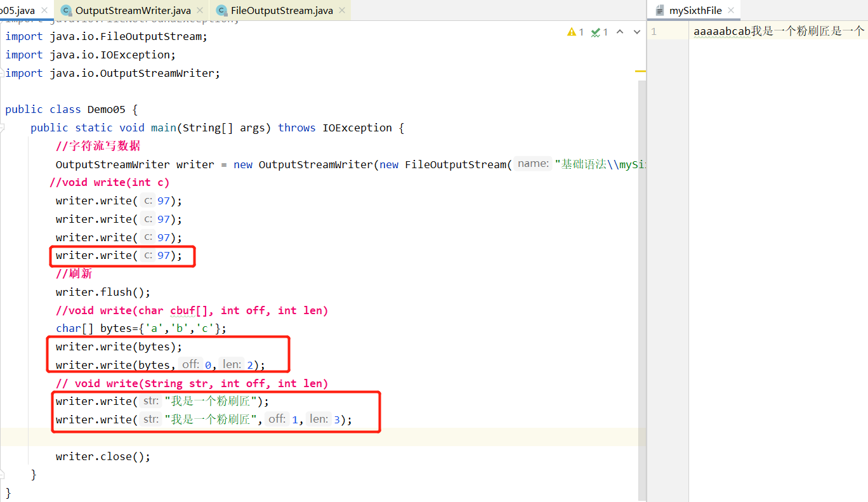Click 'OutputStreamWriter writer' variable declaration
Image resolution: width=868 pixels, height=502 pixels.
pos(135,164)
